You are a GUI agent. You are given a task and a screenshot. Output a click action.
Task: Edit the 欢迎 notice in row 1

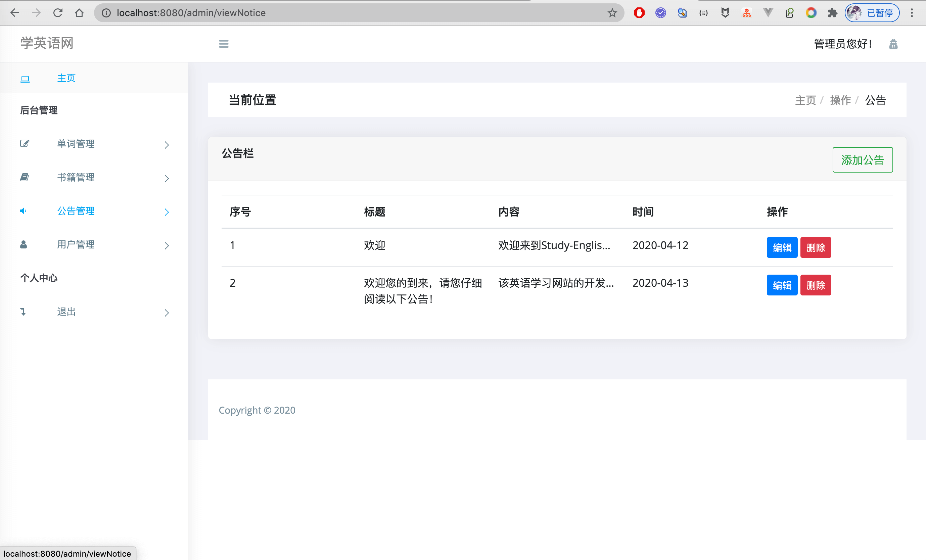[782, 248]
